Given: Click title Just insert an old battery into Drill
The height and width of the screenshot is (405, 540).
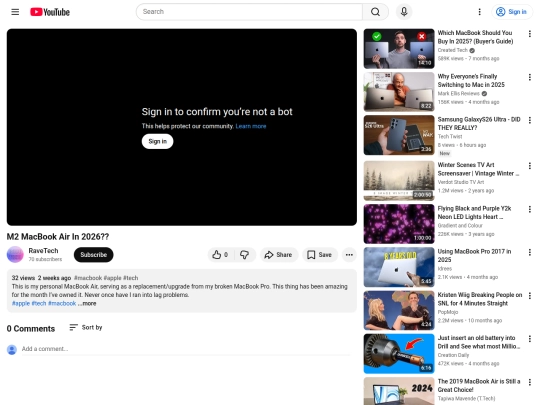Looking at the screenshot, I should (479, 342).
